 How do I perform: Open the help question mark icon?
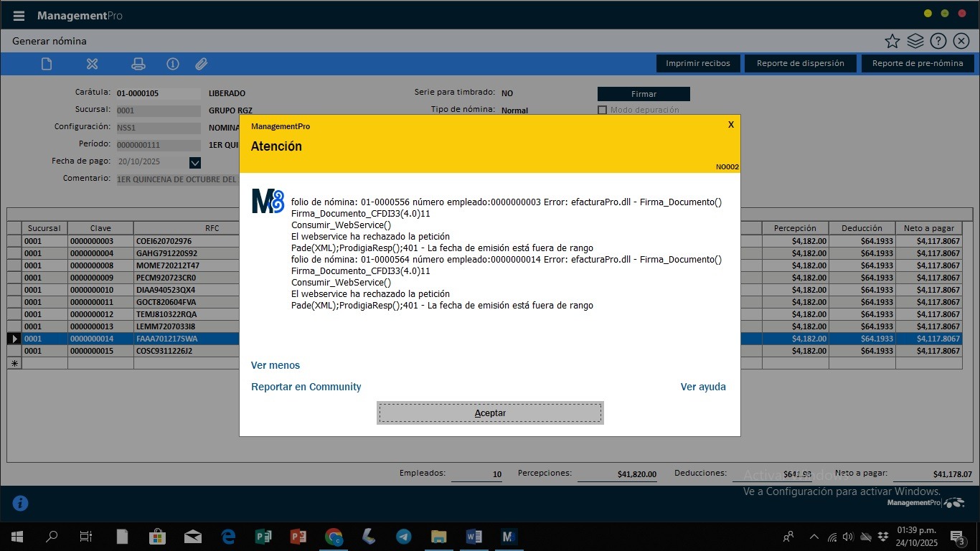pyautogui.click(x=938, y=41)
